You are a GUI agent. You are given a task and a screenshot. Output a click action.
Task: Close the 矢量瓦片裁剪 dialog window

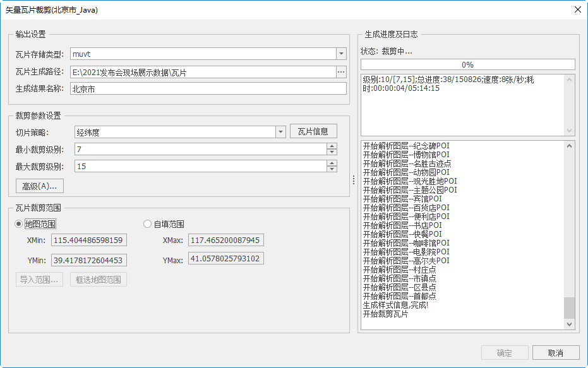(577, 10)
